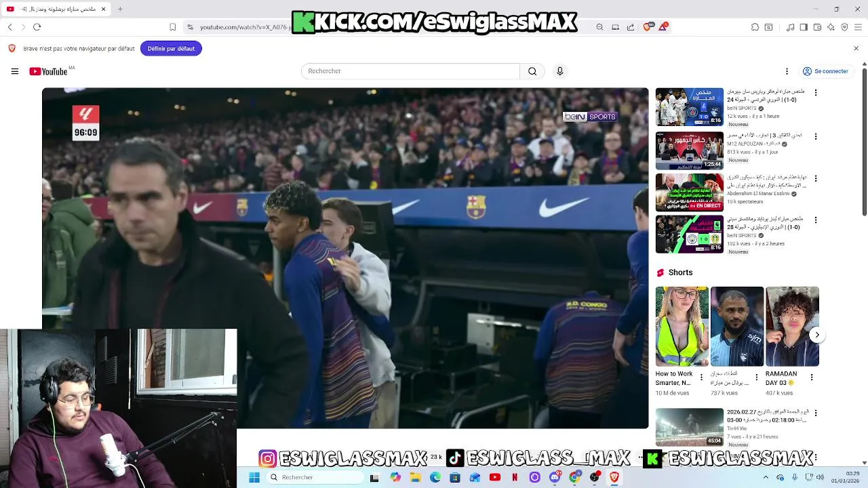The height and width of the screenshot is (488, 868).
Task: Show next Shorts with arrow
Action: (x=817, y=335)
